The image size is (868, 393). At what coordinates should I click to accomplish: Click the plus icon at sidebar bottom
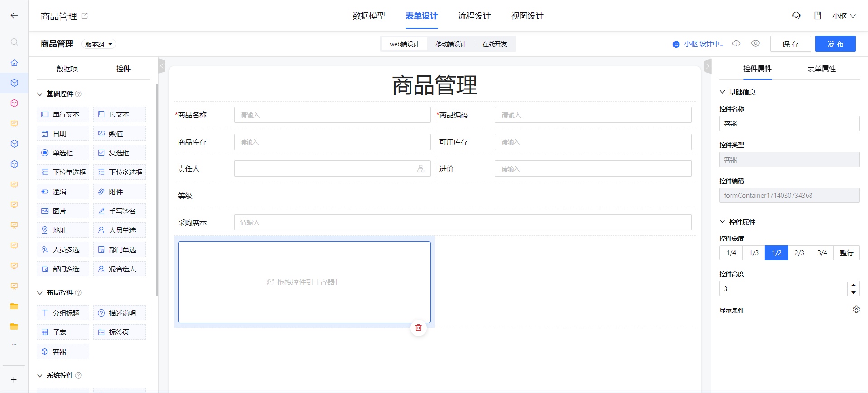click(x=14, y=379)
